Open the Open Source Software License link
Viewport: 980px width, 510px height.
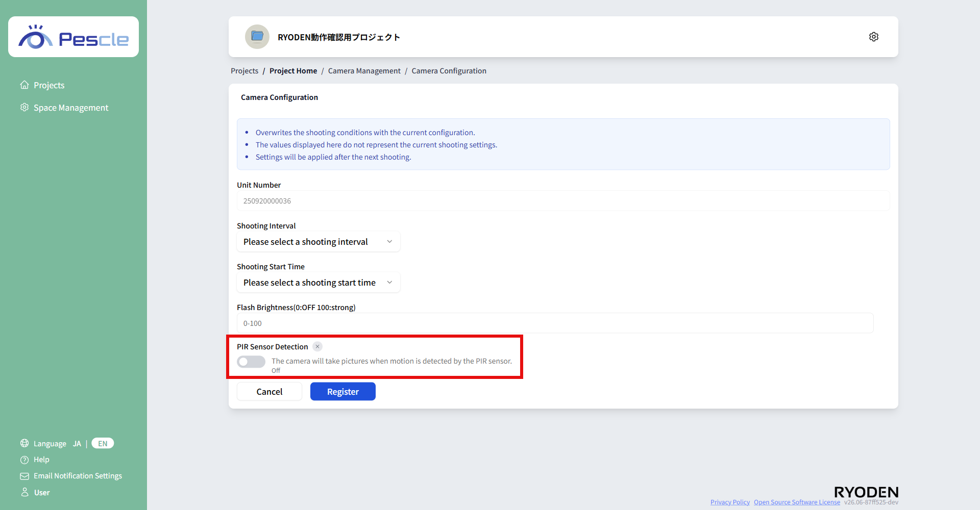(x=797, y=502)
